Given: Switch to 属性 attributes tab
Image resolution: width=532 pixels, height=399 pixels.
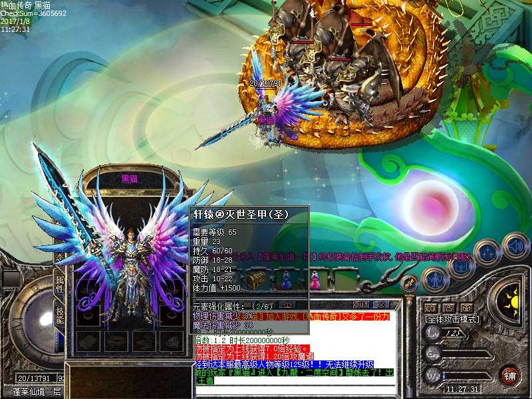Looking at the screenshot, I should [60, 284].
